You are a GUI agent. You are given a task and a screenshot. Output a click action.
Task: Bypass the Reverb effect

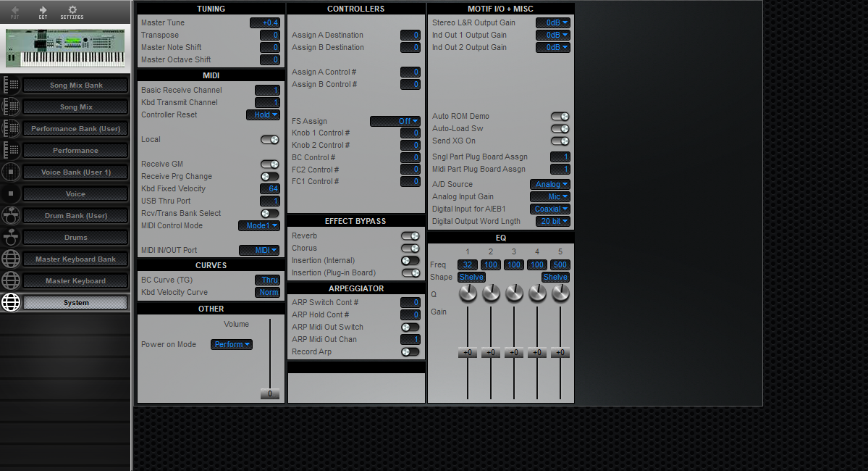pos(410,236)
